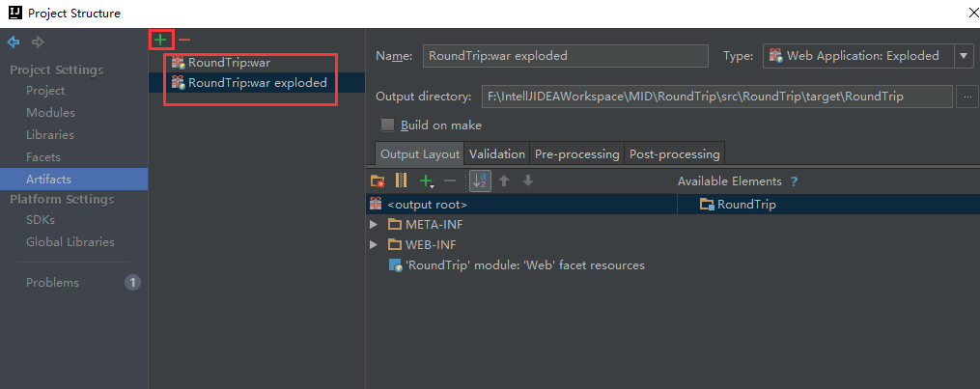Select RoundTrip in Available Elements
The image size is (980, 389).
pyautogui.click(x=738, y=205)
